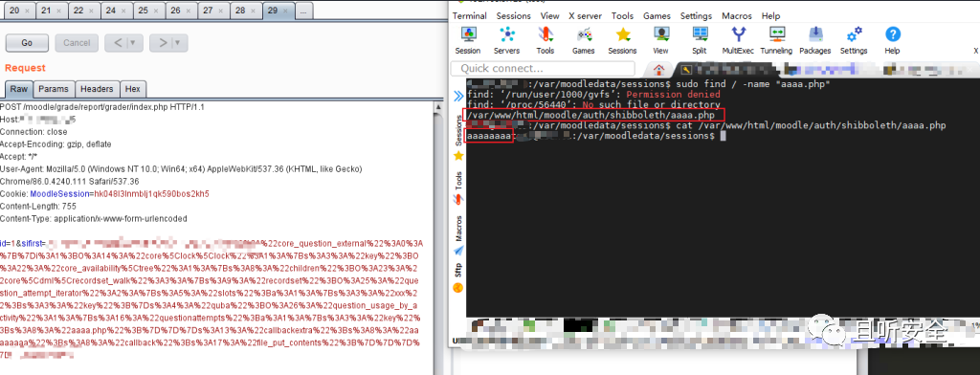Open the Sftp side tab
The image size is (980, 375).
[x=458, y=270]
